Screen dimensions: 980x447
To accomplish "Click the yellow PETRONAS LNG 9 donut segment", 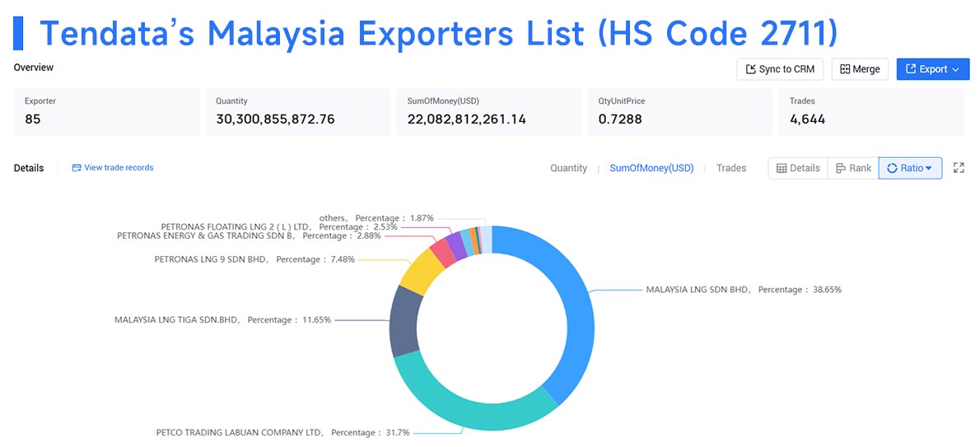I will (422, 272).
